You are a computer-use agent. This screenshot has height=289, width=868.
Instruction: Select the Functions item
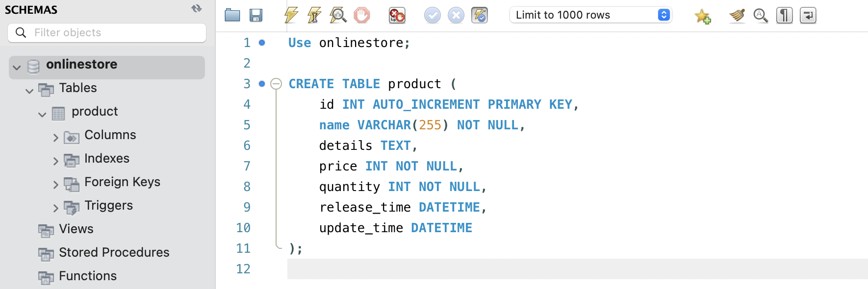click(88, 276)
